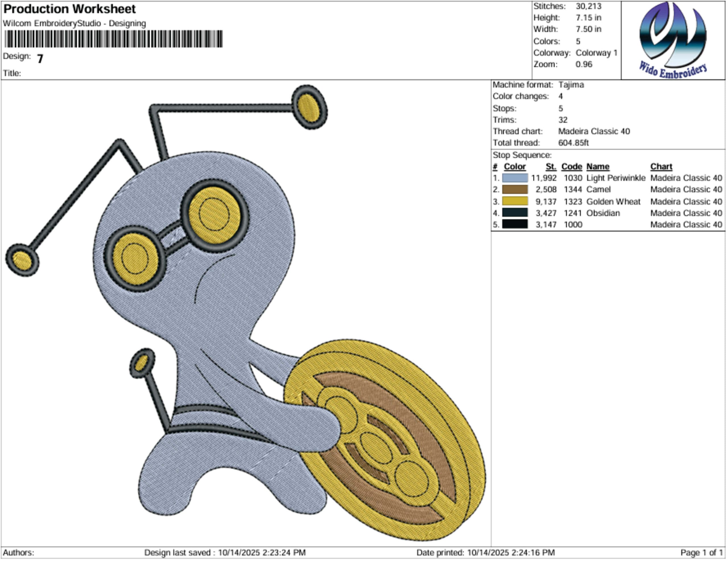The width and height of the screenshot is (728, 562).
Task: Click the Code column header
Action: [x=571, y=166]
